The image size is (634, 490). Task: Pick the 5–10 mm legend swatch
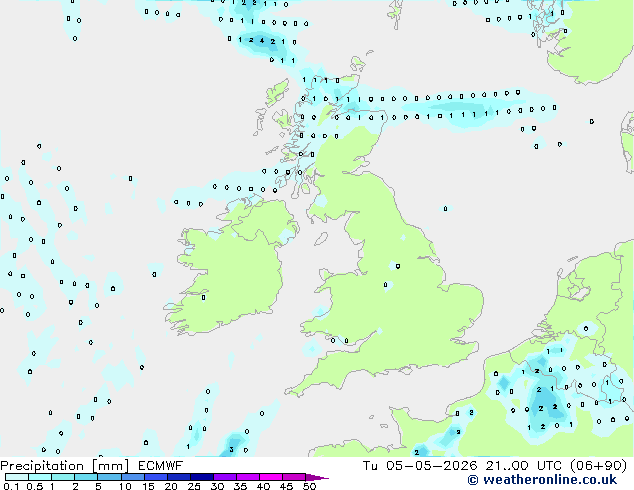tap(109, 477)
